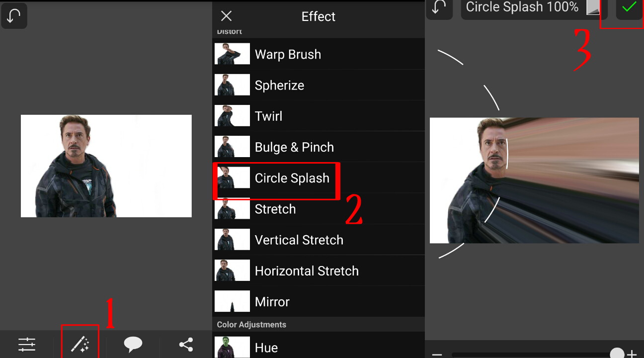Increase effect strength with plus button
Screen dimensions: 644x358
tap(632, 354)
